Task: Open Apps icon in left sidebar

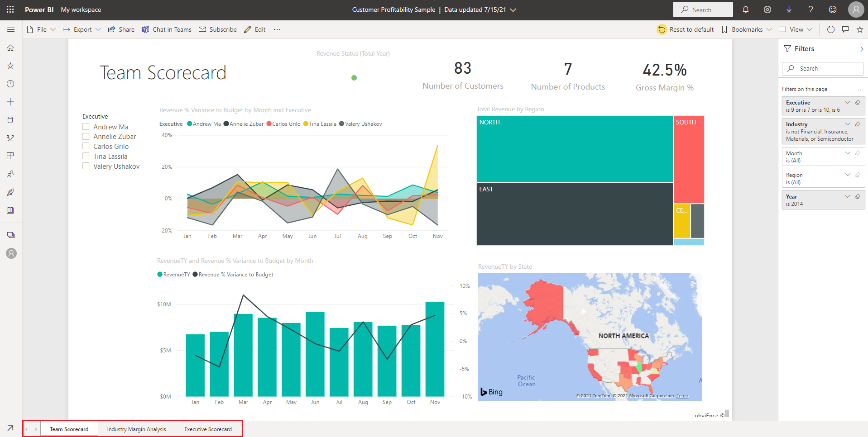Action: pos(10,156)
